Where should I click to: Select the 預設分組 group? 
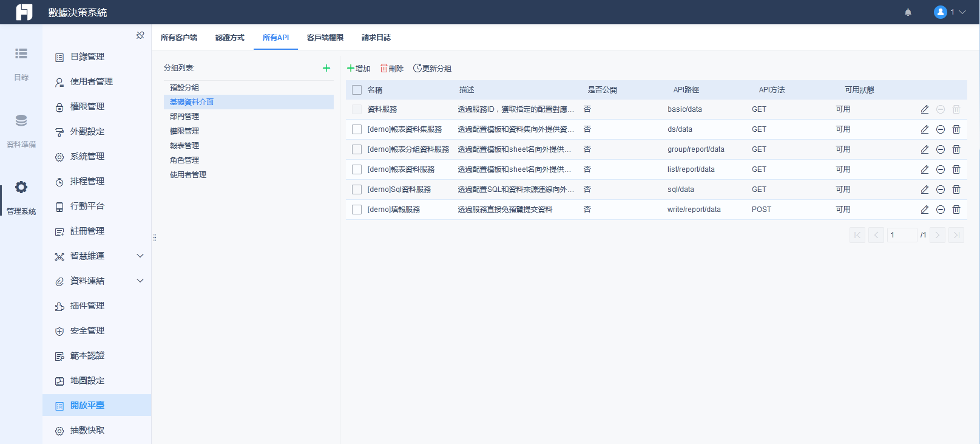pos(249,87)
